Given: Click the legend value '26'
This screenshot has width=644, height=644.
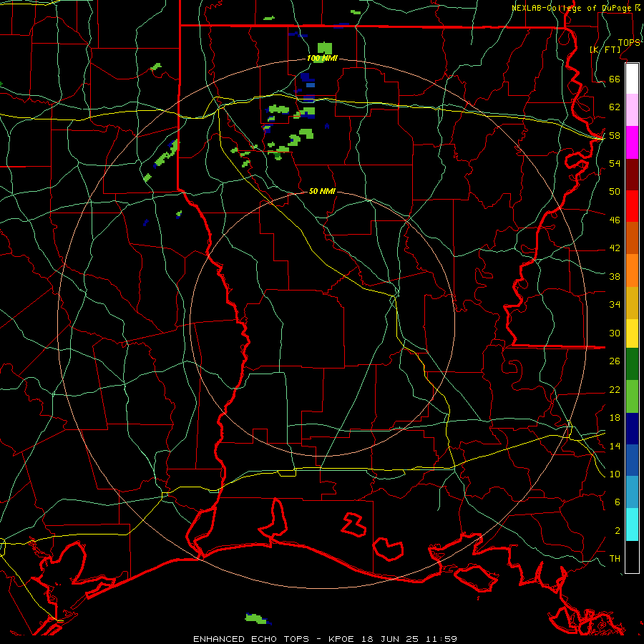Looking at the screenshot, I should (x=615, y=361).
